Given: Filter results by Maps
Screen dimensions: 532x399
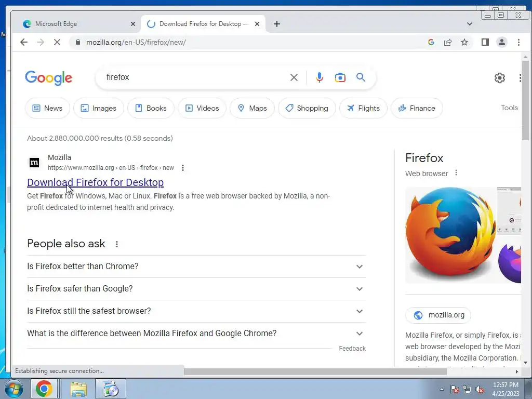Looking at the screenshot, I should click(252, 108).
